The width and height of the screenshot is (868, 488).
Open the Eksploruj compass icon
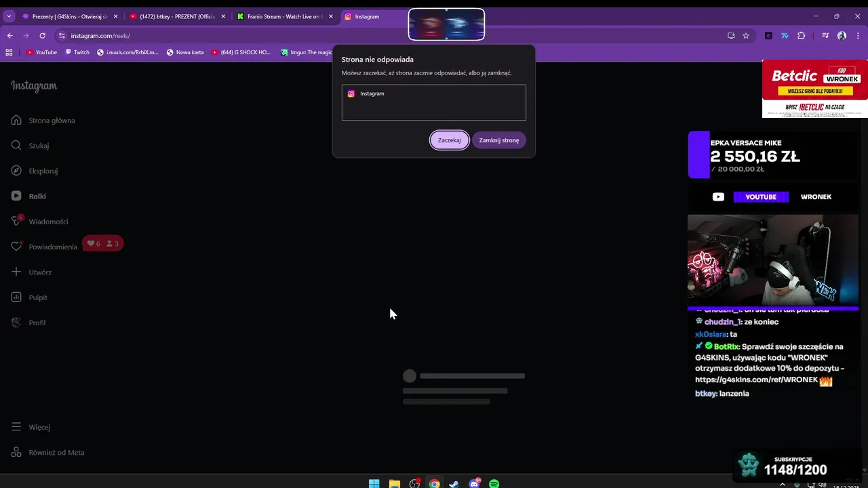(16, 171)
